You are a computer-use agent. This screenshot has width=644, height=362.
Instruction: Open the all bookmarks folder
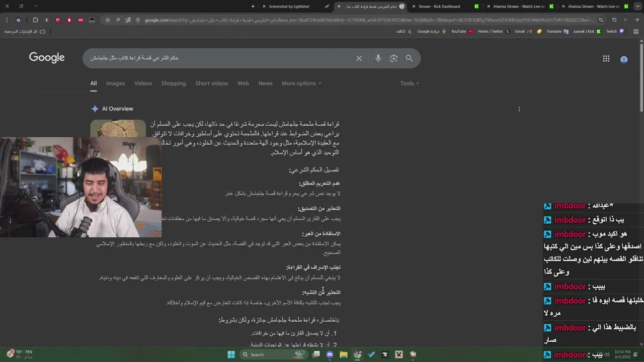25,31
